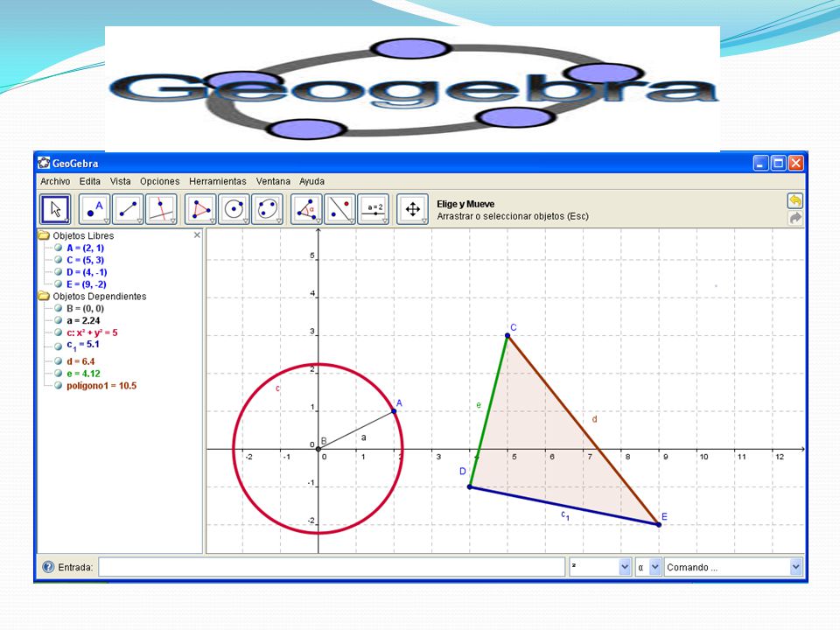Select algebra entry c₁ = 5.1

coord(83,346)
